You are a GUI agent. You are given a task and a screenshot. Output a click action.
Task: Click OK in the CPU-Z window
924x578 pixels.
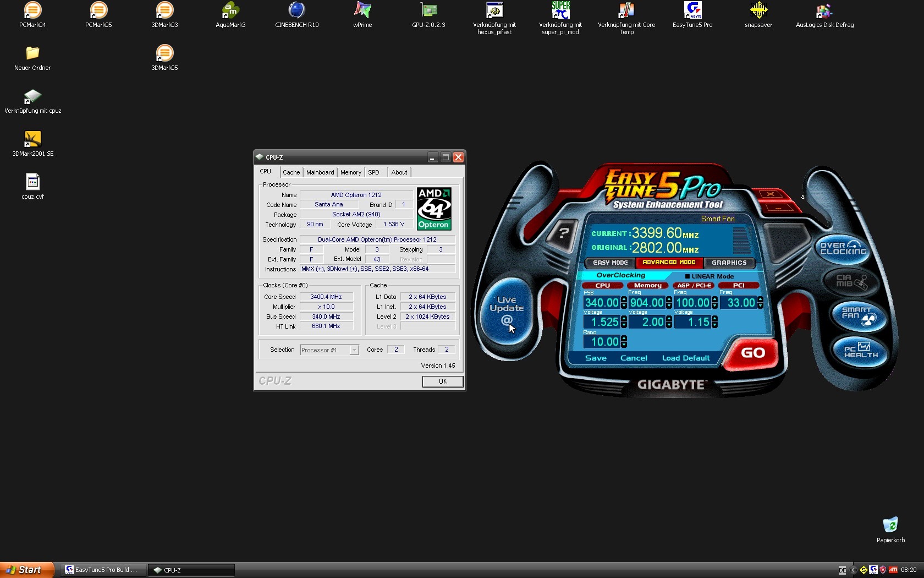(443, 381)
